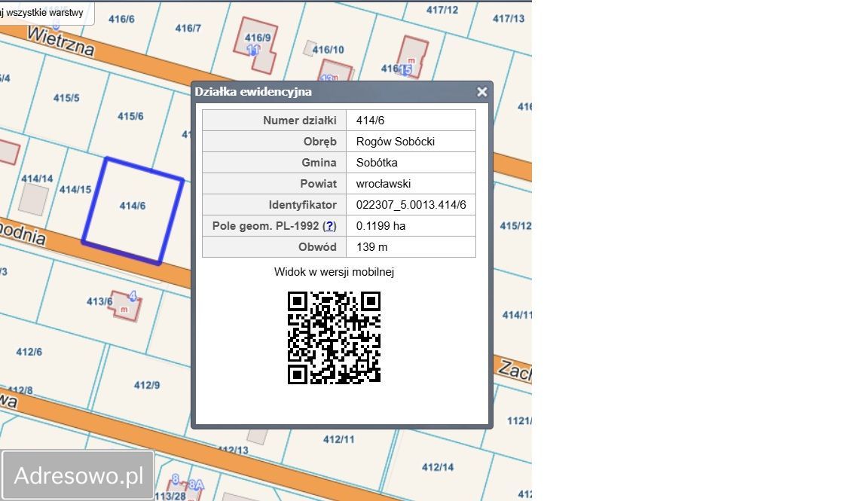Click the wrocławski powiat value

click(383, 183)
